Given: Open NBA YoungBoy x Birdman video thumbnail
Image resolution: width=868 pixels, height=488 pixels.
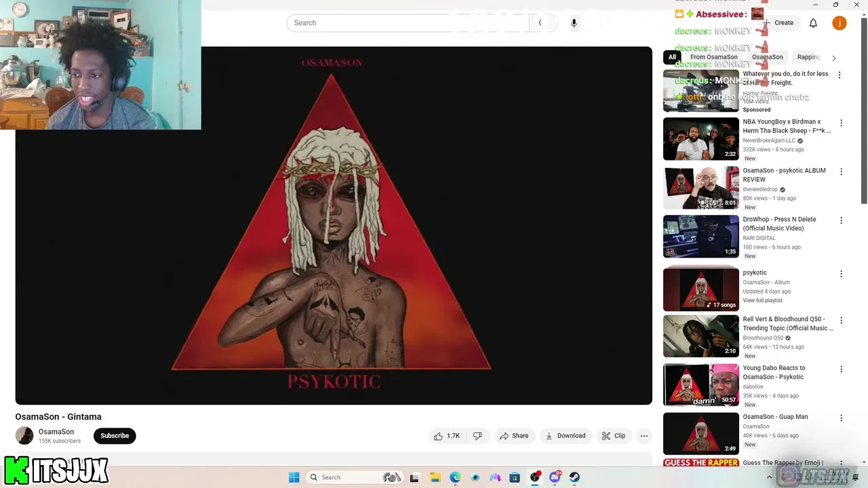Looking at the screenshot, I should point(701,139).
